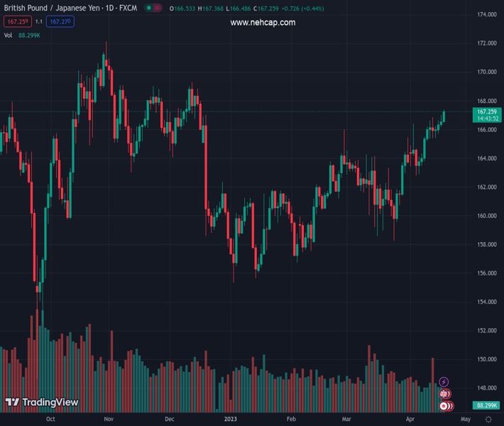This screenshot has width=504, height=426.
Task: Click the purple lightning bolt event icon
Action: coord(444,382)
